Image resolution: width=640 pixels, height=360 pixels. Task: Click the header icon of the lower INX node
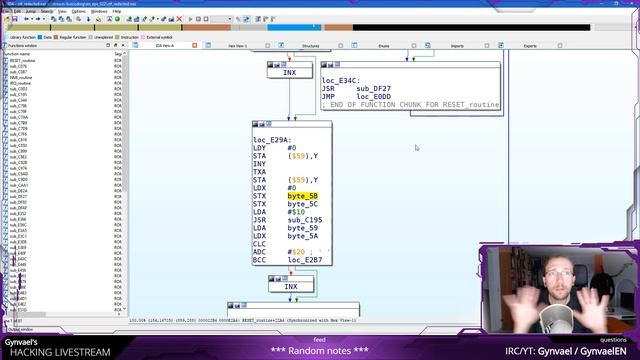(x=271, y=279)
